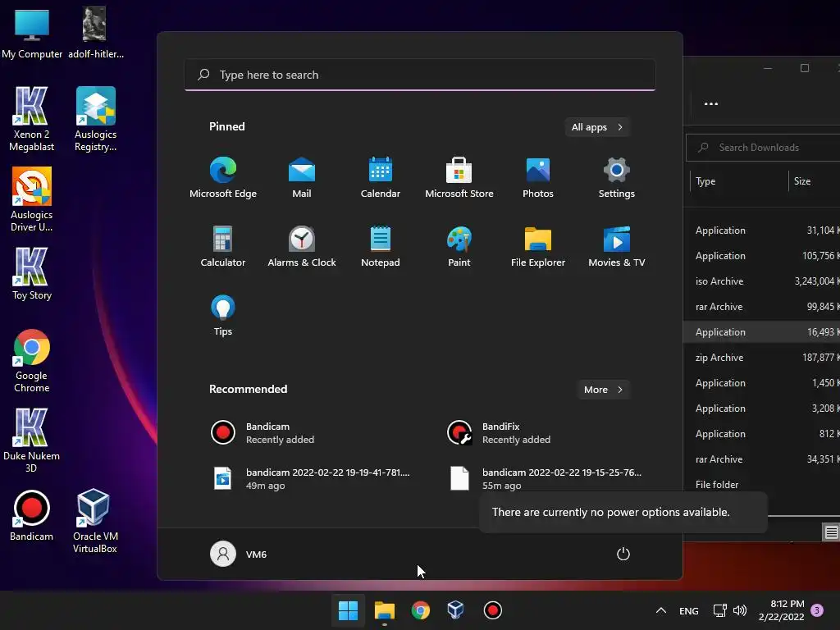This screenshot has width=840, height=630.
Task: Open the Calendar app
Action: coord(381,178)
